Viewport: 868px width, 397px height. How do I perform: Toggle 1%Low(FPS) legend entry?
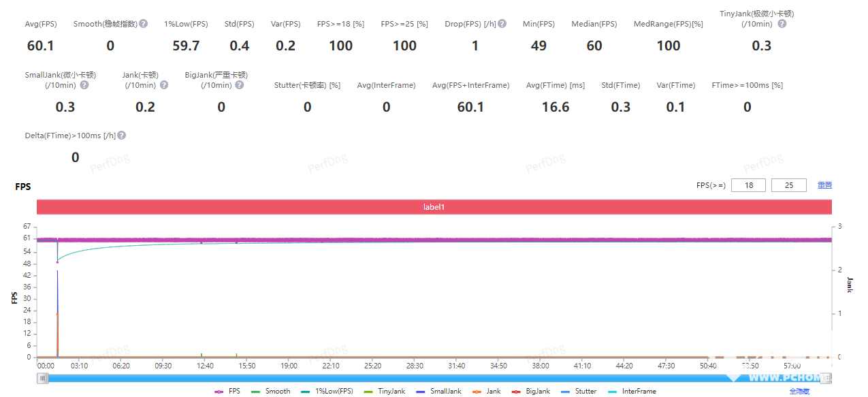[324, 392]
